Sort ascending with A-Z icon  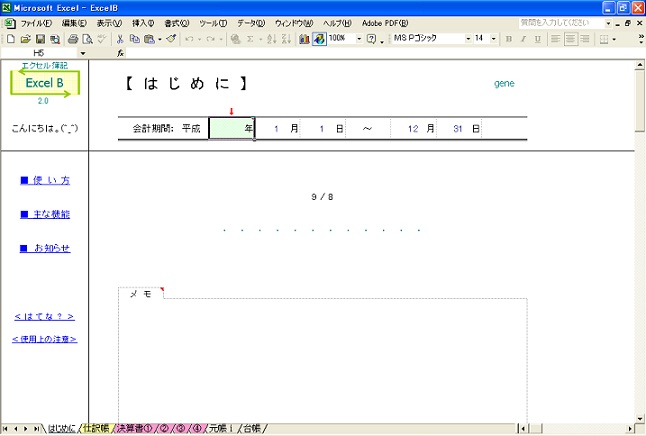(x=272, y=39)
